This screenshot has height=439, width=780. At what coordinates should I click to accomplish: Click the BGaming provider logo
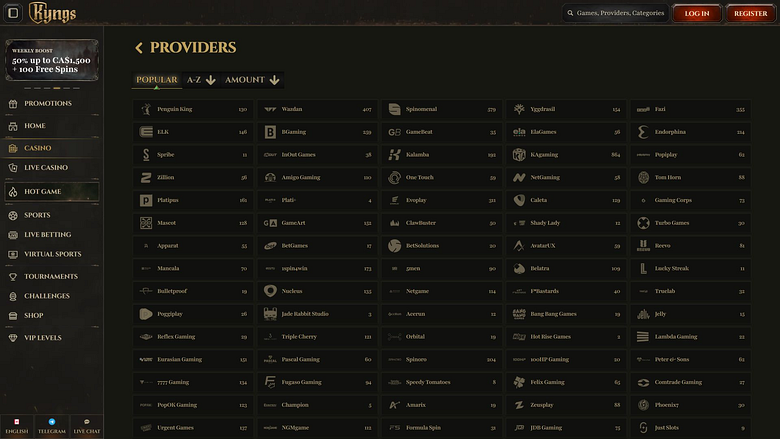tap(270, 132)
